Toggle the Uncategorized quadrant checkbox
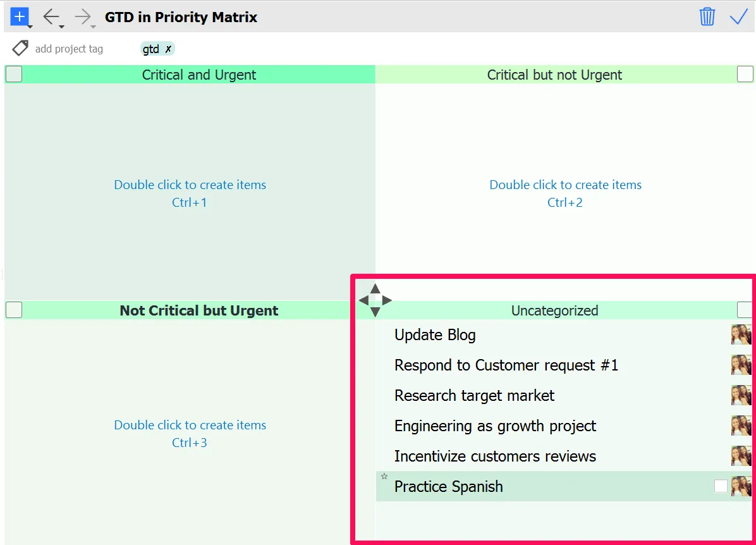Viewport: 756px width, 545px height. click(745, 310)
